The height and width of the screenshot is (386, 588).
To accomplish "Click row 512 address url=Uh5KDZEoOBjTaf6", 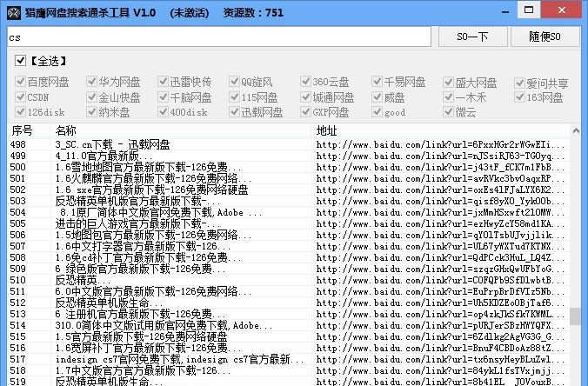I will coord(440,303).
